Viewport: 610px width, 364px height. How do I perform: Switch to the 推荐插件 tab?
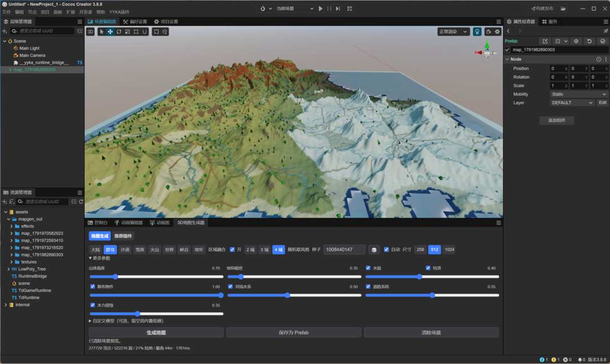coord(123,236)
